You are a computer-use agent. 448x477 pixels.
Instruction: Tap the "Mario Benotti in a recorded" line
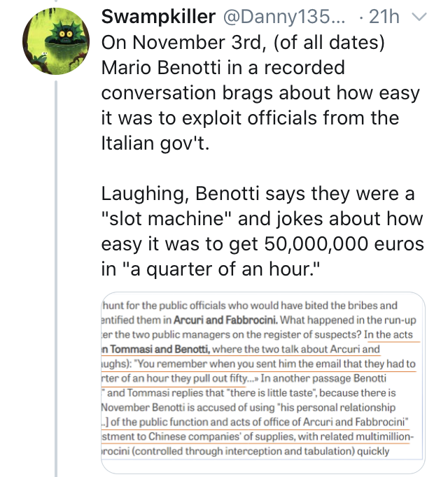coord(223,67)
